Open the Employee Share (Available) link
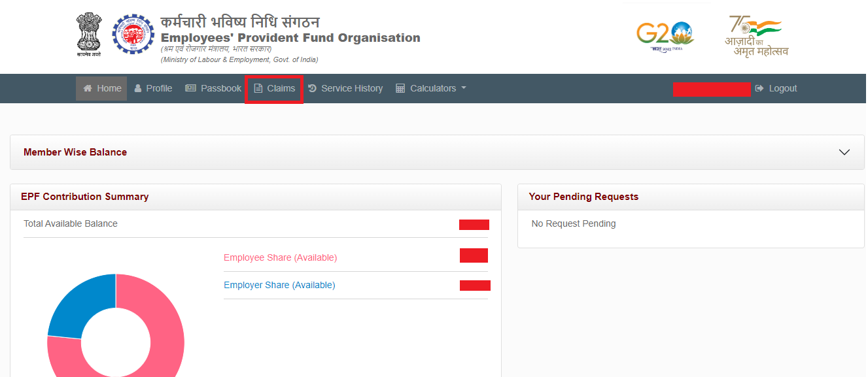The height and width of the screenshot is (377, 868). pos(280,257)
